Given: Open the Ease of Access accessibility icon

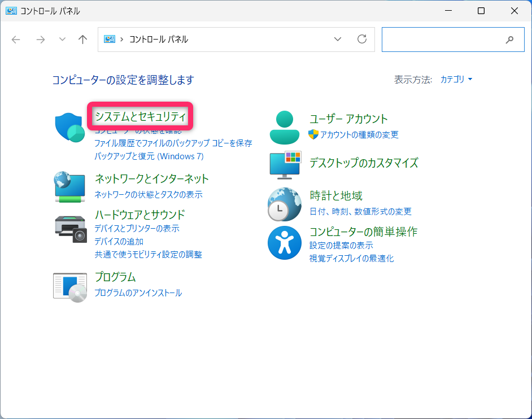Looking at the screenshot, I should click(285, 243).
